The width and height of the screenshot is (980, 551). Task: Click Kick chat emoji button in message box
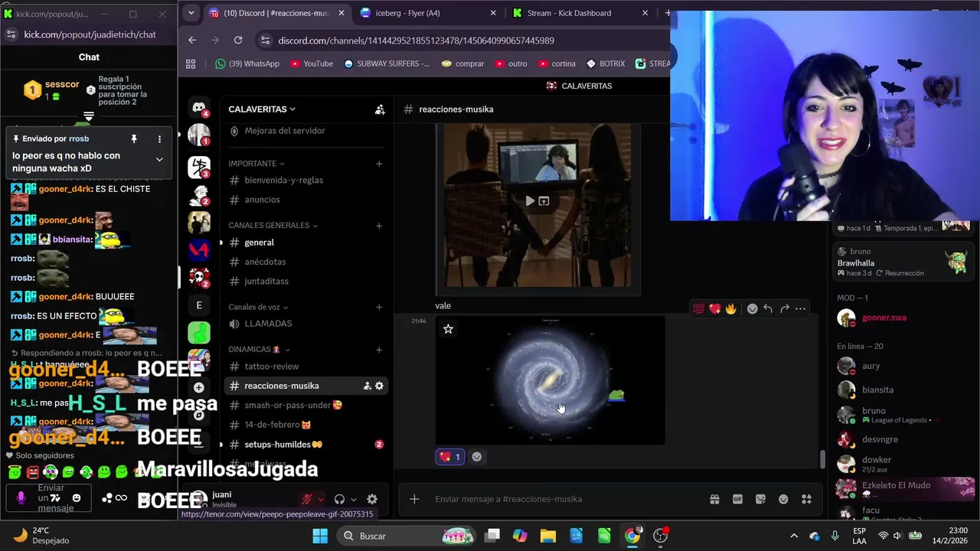[x=77, y=497]
